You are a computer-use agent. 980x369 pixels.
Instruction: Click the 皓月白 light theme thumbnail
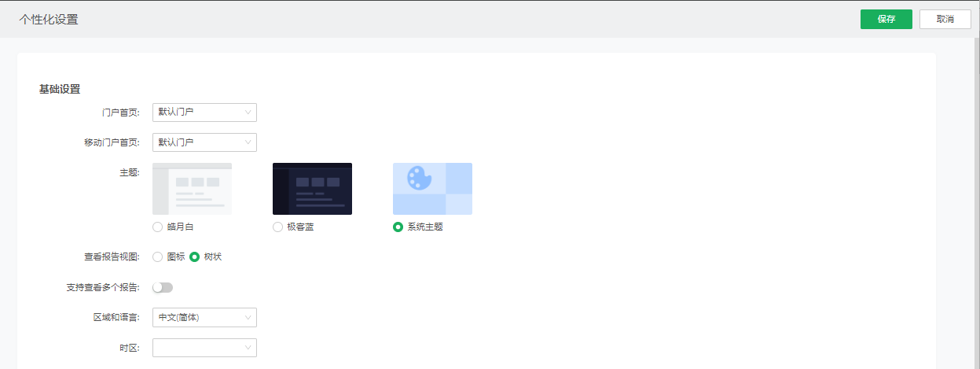(192, 189)
